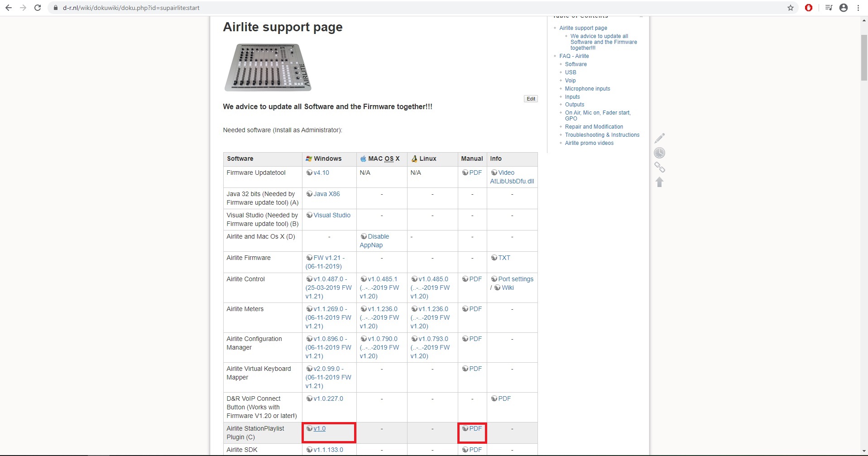The height and width of the screenshot is (456, 868).
Task: Reload the current page
Action: pos(38,8)
